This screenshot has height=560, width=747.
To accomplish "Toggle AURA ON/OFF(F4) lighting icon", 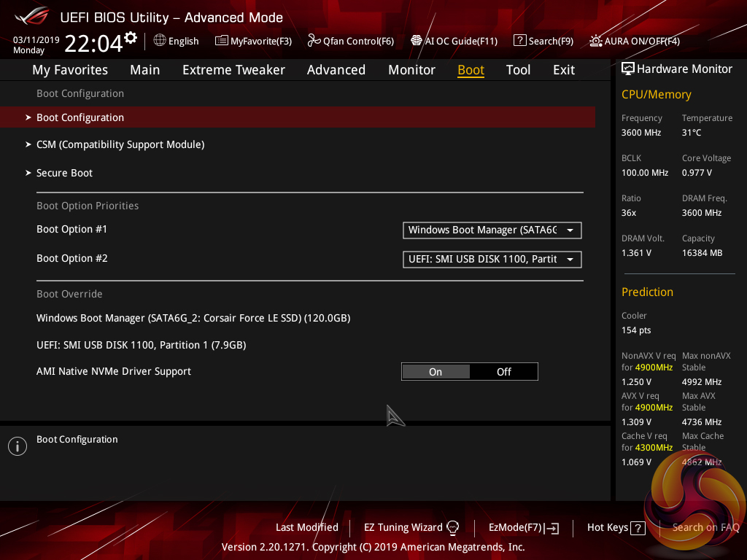I will 596,41.
